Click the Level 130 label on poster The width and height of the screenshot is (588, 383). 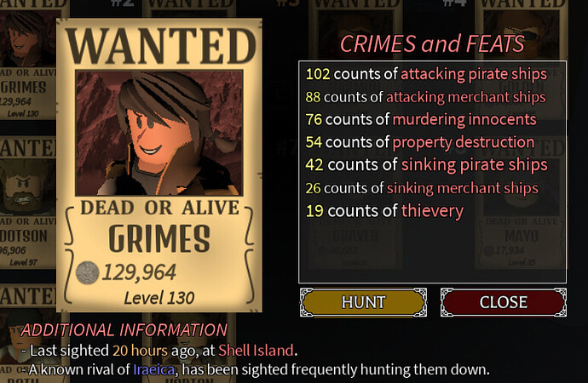(x=159, y=298)
